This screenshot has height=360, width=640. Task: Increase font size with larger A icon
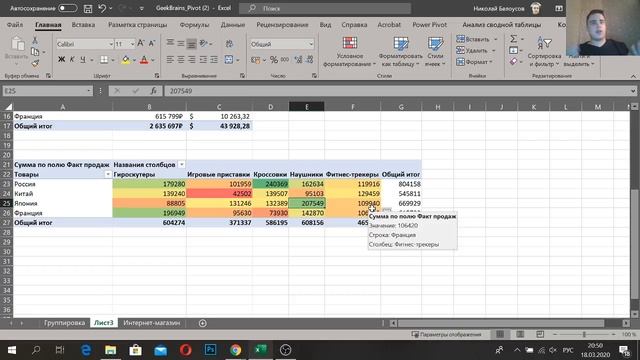141,43
